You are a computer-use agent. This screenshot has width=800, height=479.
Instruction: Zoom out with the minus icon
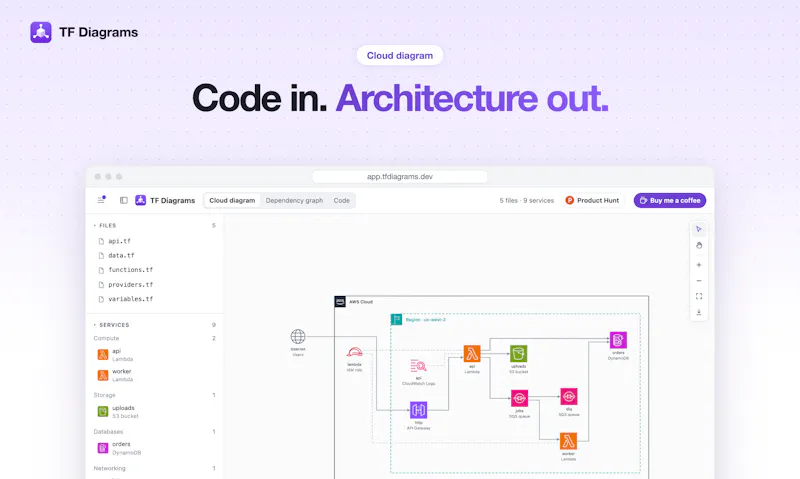[x=698, y=281]
